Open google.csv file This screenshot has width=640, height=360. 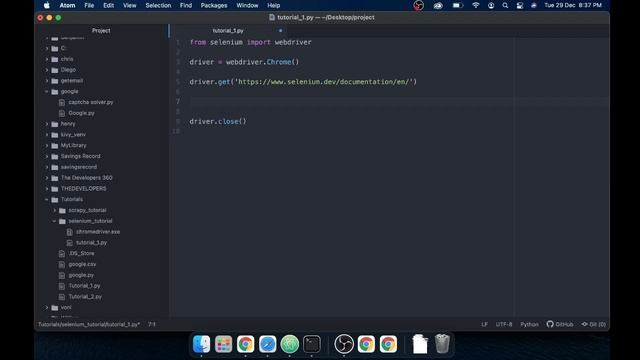82,264
